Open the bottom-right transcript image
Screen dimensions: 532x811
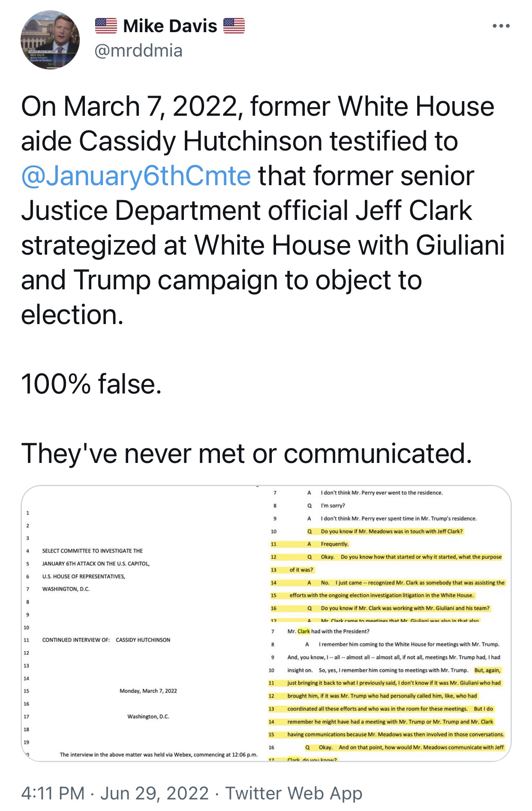pos(389,692)
